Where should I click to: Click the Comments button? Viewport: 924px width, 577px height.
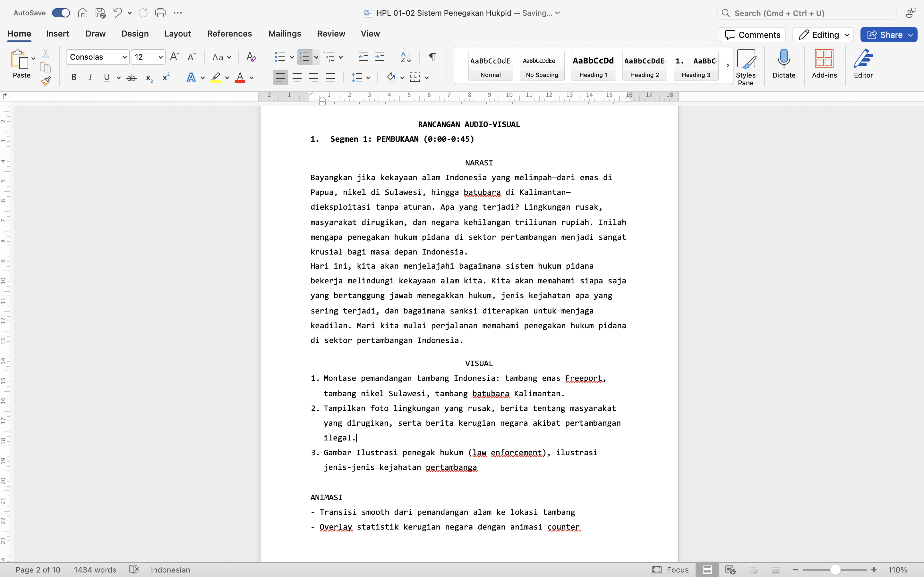pos(752,35)
